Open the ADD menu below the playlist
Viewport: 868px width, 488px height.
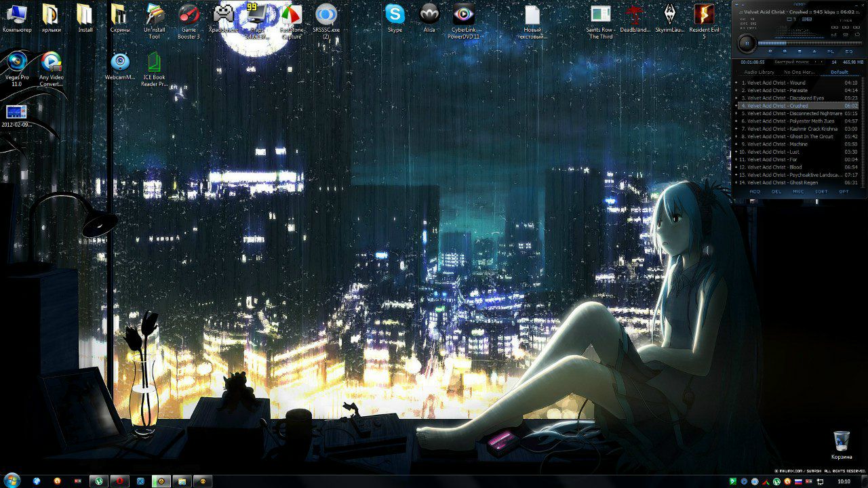[755, 191]
